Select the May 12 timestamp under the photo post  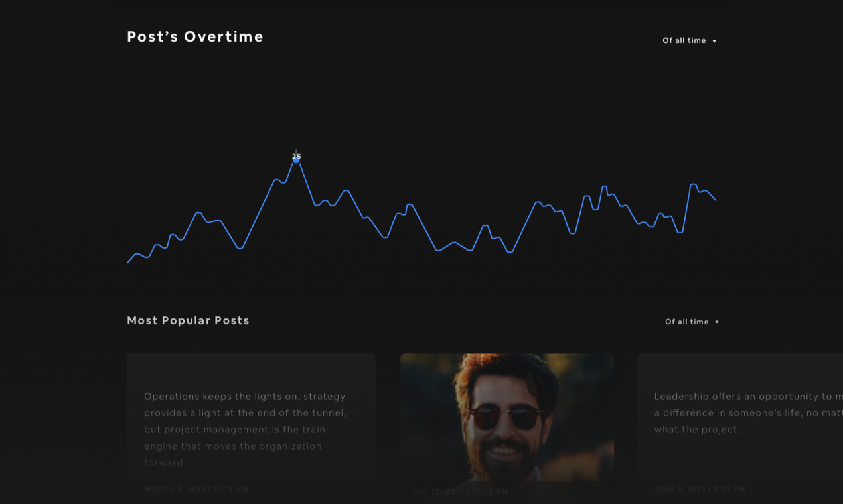[x=460, y=491]
